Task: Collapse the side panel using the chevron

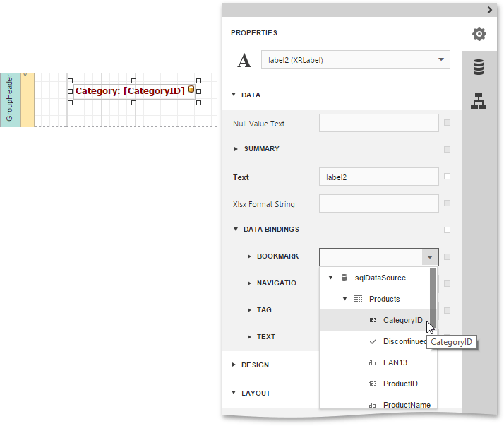Action: [490, 10]
